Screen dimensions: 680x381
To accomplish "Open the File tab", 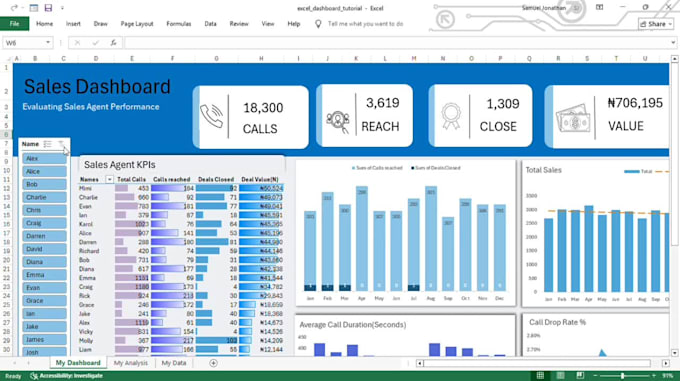I will pos(14,24).
